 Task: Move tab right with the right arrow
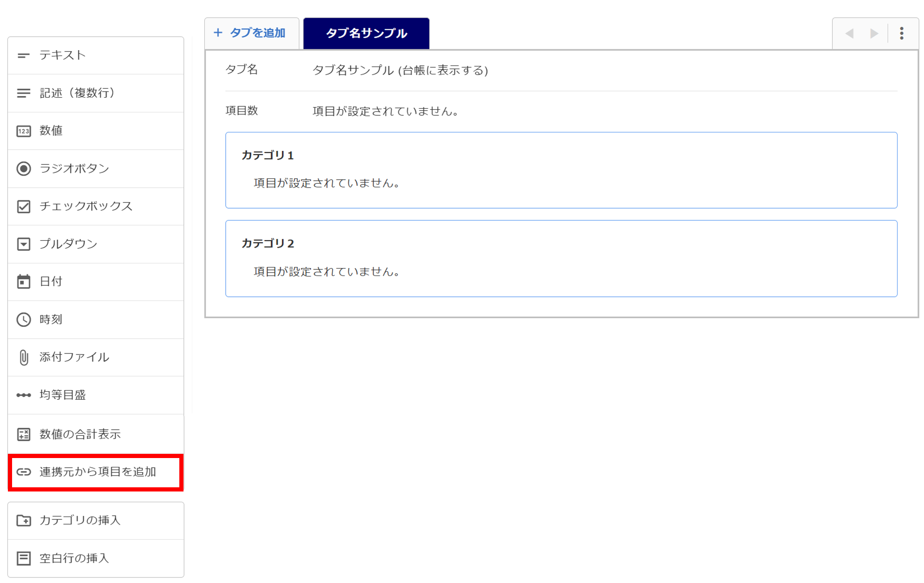tap(874, 33)
